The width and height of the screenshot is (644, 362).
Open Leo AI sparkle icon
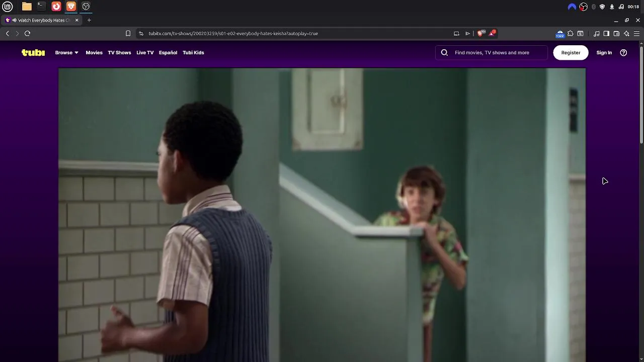[x=626, y=34]
